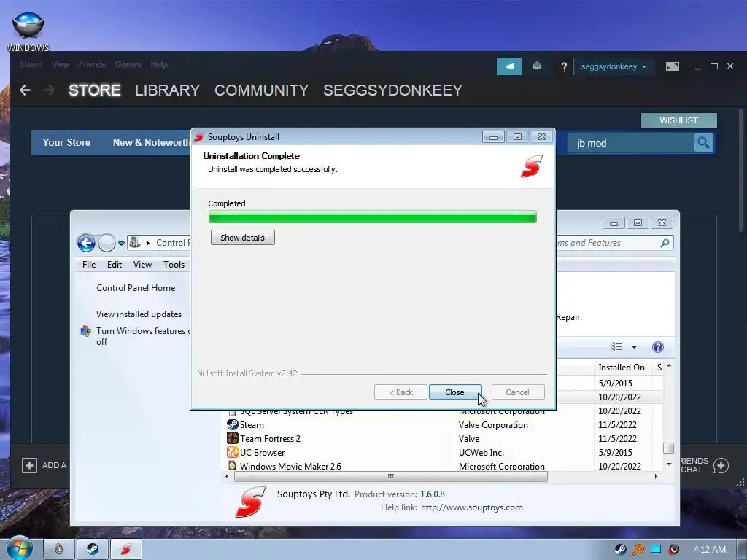Viewport: 747px width, 560px height.
Task: Open the Windows Start orb
Action: [20, 548]
